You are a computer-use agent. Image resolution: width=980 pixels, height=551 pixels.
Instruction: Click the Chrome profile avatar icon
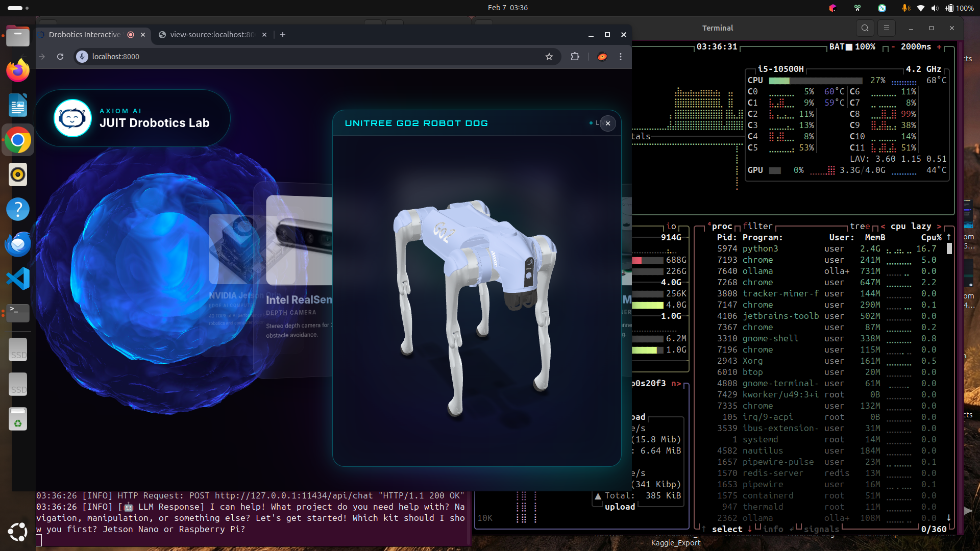602,57
